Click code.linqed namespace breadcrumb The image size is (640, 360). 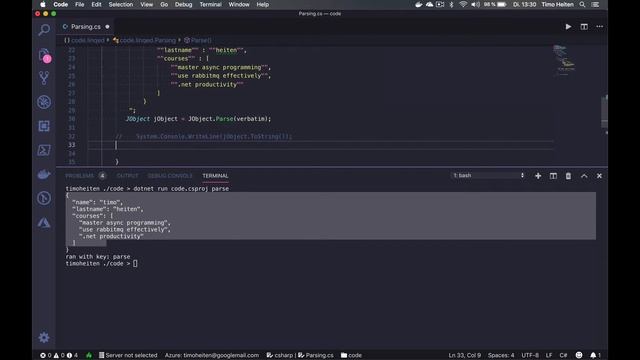click(84, 40)
